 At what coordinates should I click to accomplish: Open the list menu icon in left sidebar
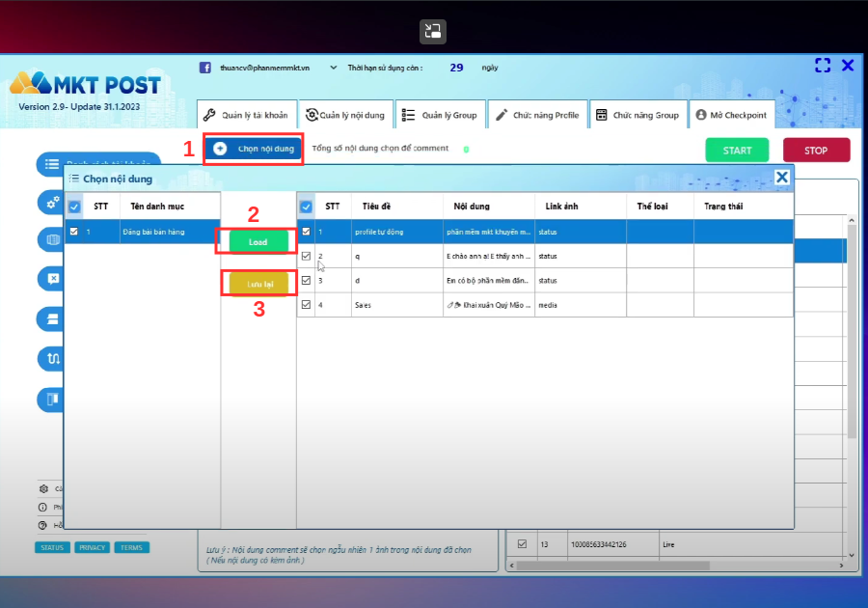point(52,164)
